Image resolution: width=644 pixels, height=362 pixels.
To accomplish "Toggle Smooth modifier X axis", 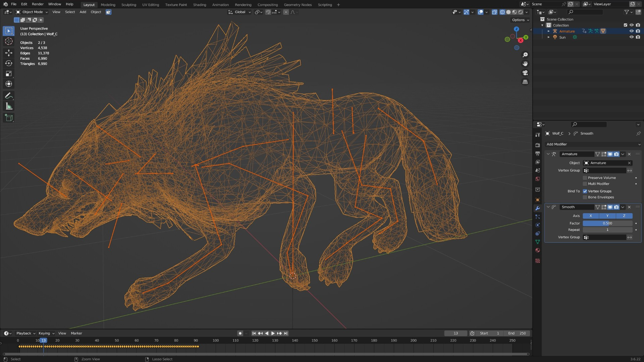I will (591, 216).
